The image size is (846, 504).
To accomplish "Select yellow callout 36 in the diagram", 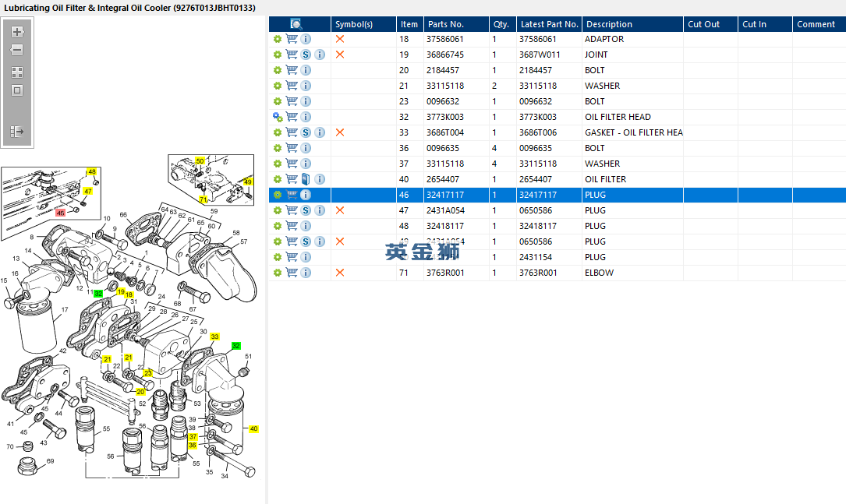I will pos(192,446).
